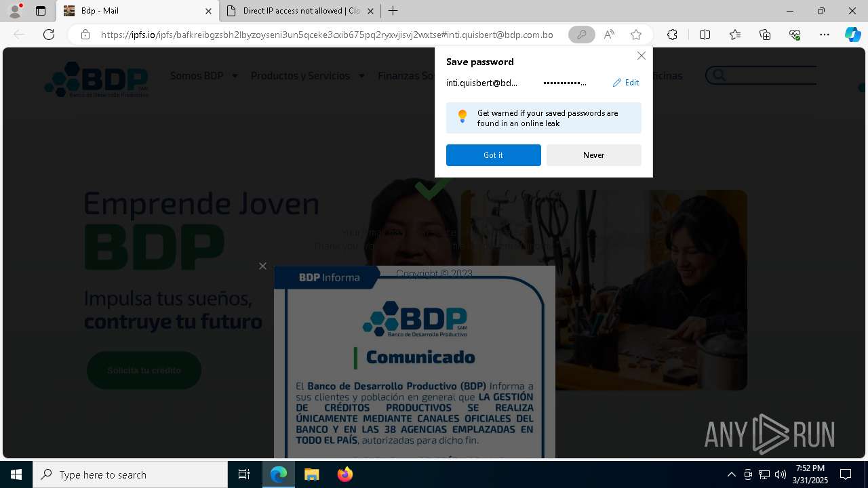The width and height of the screenshot is (868, 488).
Task: Open Browser essentials heart icon
Action: pos(795,35)
